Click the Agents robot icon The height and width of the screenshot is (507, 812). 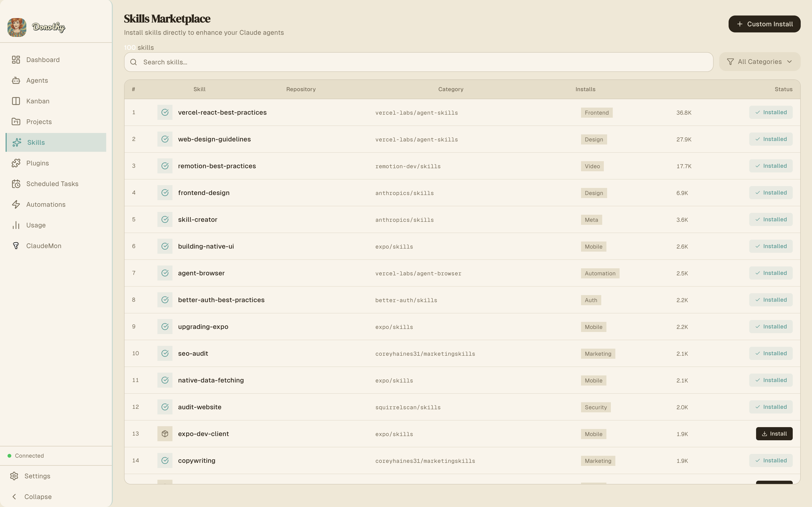coord(16,81)
